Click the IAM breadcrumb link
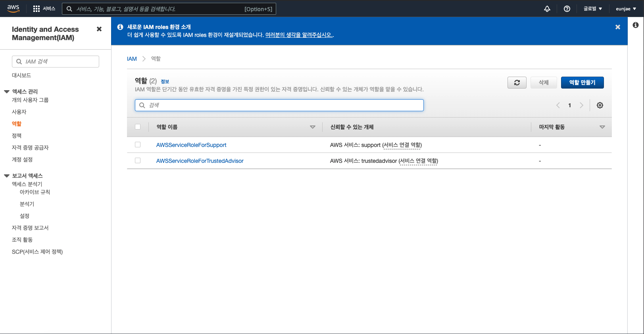This screenshot has height=334, width=644. 132,59
